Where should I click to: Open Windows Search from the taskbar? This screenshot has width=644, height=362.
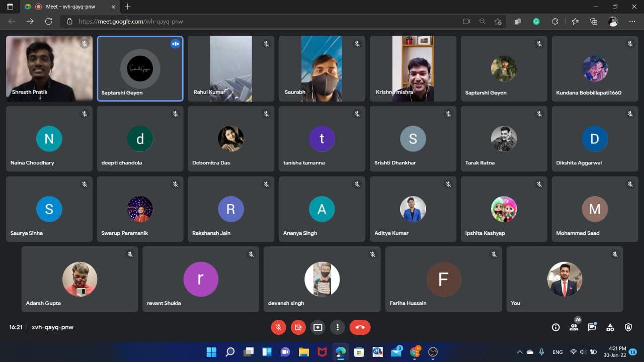coord(230,352)
